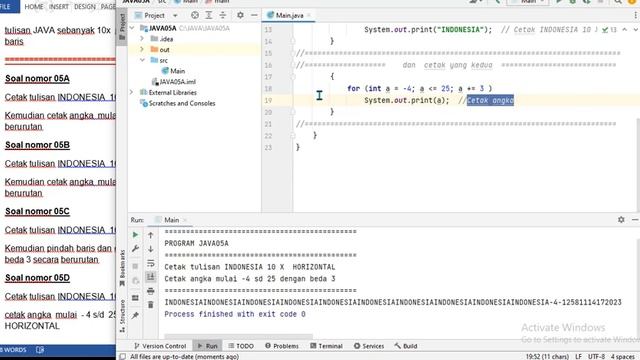Collapse JAVA05A project root node

click(x=132, y=28)
